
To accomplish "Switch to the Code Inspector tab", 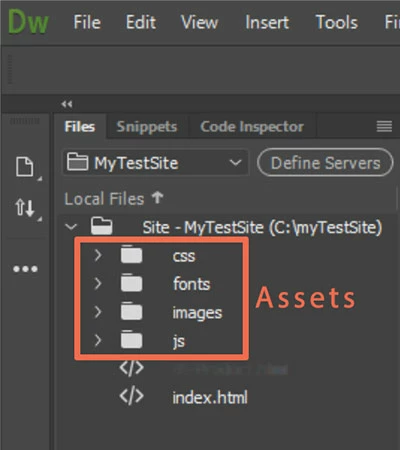I will point(252,127).
